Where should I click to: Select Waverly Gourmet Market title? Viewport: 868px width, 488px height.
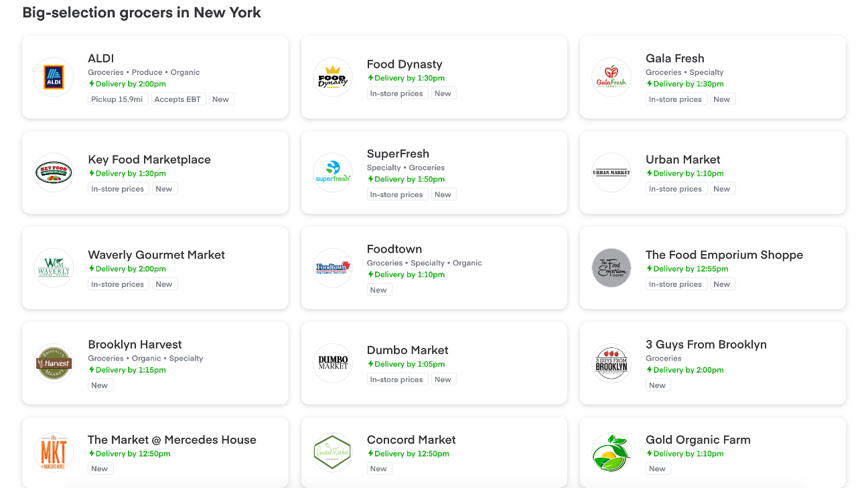click(156, 255)
